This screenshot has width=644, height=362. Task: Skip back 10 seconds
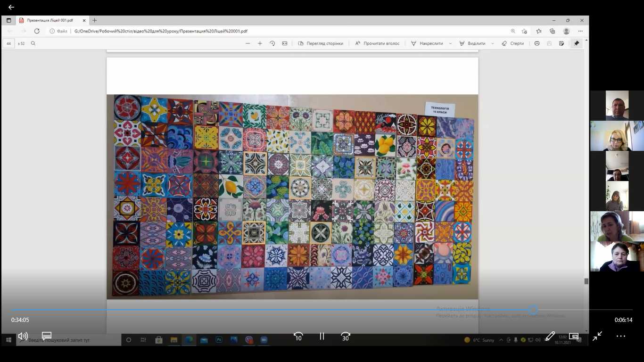coord(298,336)
